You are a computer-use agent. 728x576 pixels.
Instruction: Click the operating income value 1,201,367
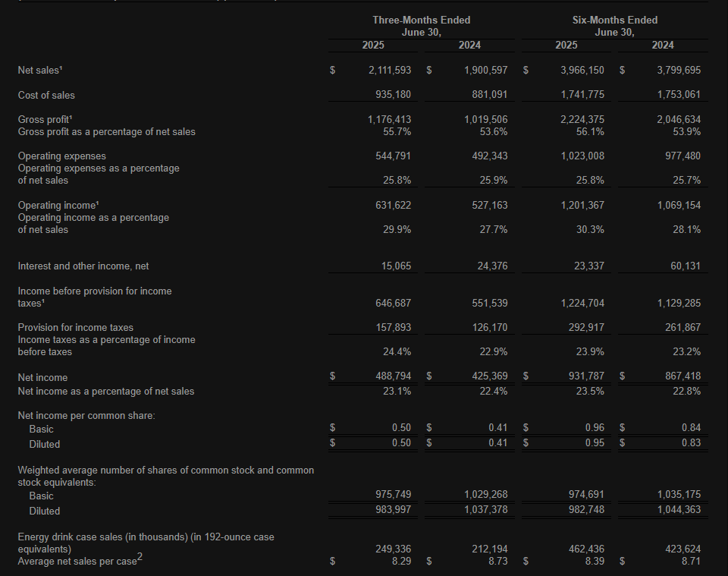pos(582,205)
